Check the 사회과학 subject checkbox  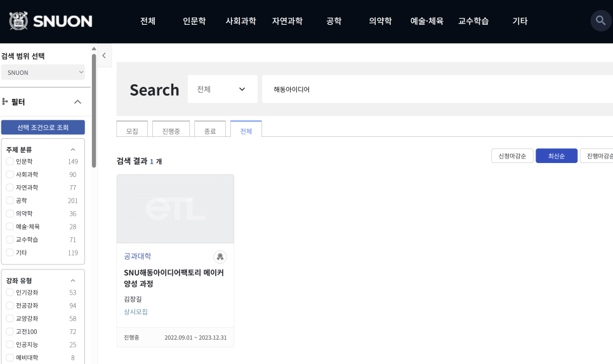coord(10,174)
